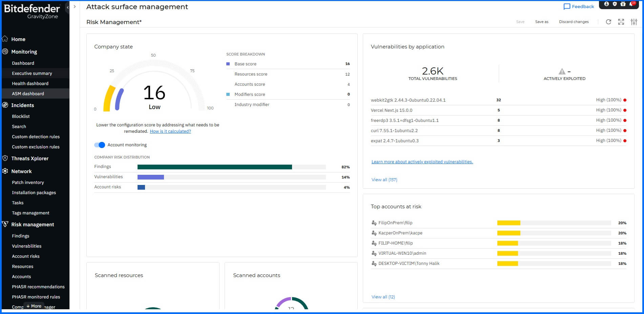Open the shield help icon
644x314 pixels.
point(615,4)
